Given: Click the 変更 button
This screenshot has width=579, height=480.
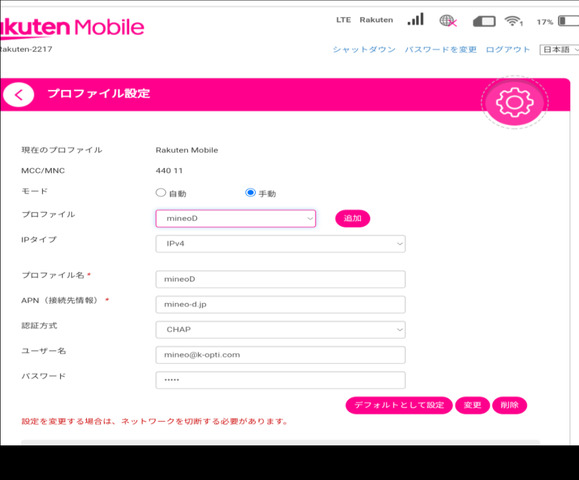Looking at the screenshot, I should (472, 405).
